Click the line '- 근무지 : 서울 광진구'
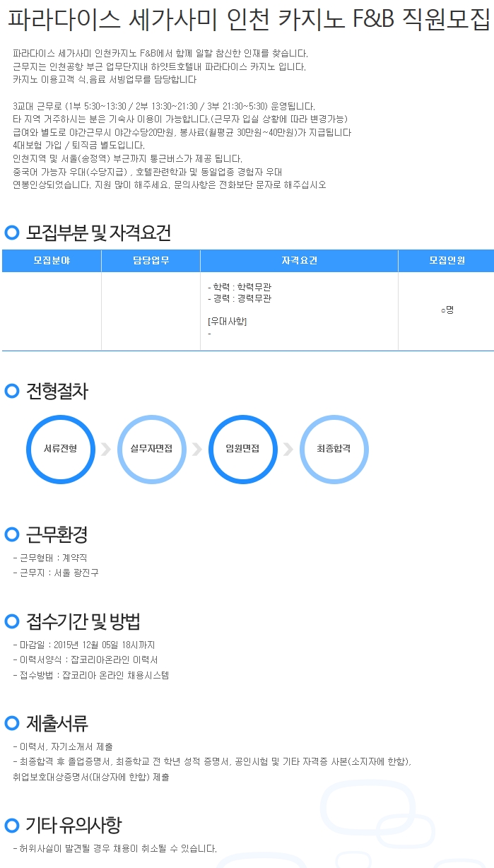494x868 pixels. pyautogui.click(x=56, y=573)
